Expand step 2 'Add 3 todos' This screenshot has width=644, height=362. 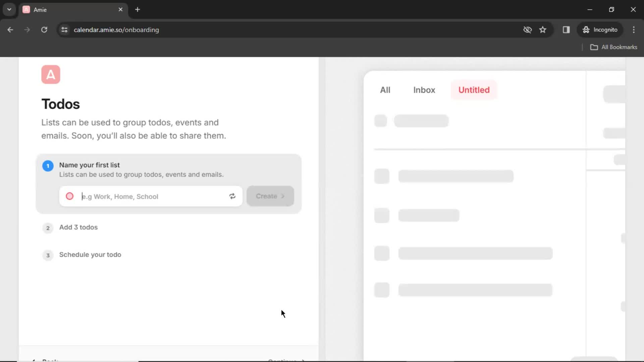coord(78,227)
